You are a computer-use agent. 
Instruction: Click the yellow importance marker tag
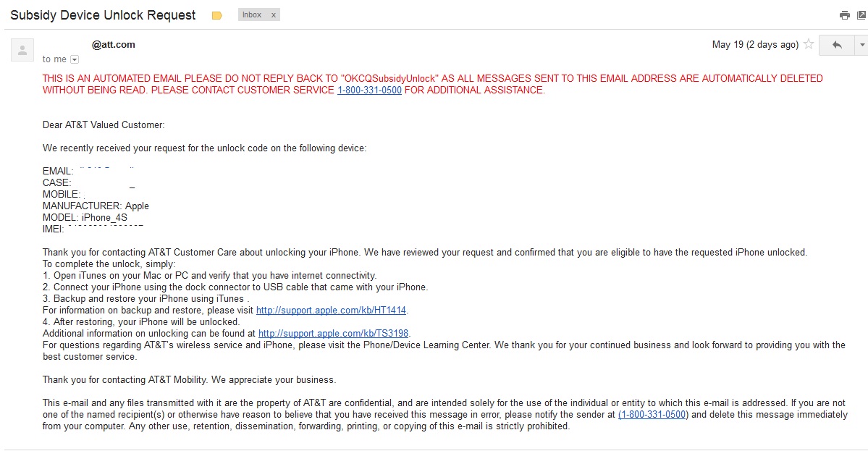pos(217,15)
